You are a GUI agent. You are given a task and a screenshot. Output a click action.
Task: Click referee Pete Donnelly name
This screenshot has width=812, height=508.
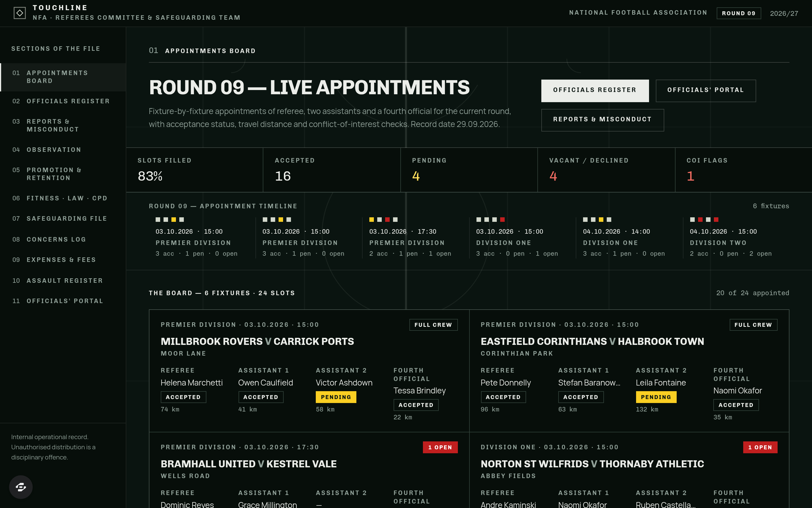coord(506,383)
